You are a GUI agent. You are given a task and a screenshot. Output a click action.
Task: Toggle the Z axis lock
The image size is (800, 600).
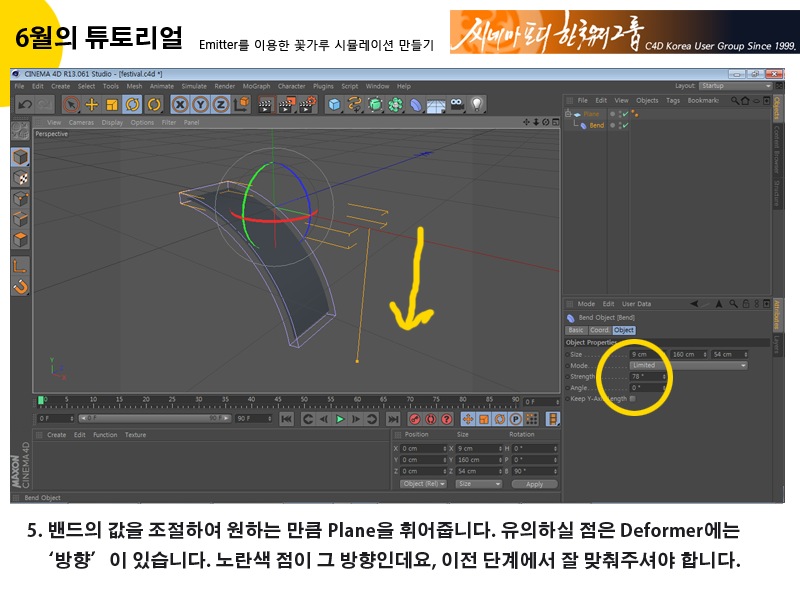pos(220,105)
